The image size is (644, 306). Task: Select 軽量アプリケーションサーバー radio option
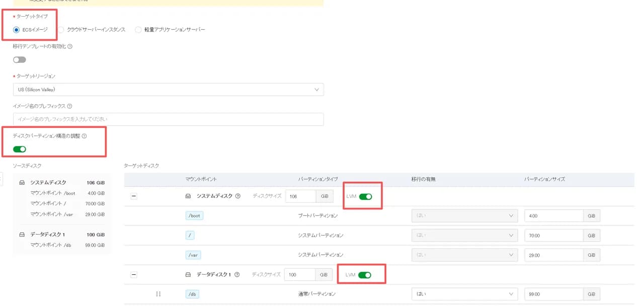point(138,30)
